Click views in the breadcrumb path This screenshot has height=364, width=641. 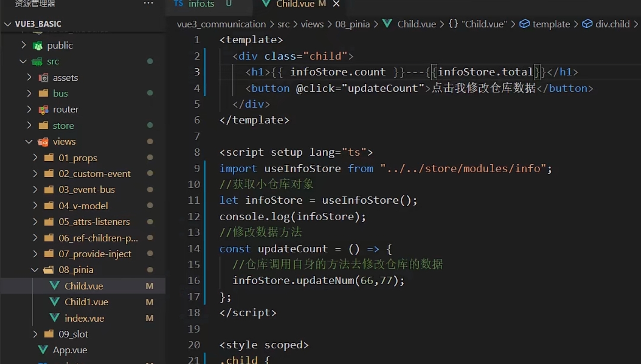click(x=312, y=24)
